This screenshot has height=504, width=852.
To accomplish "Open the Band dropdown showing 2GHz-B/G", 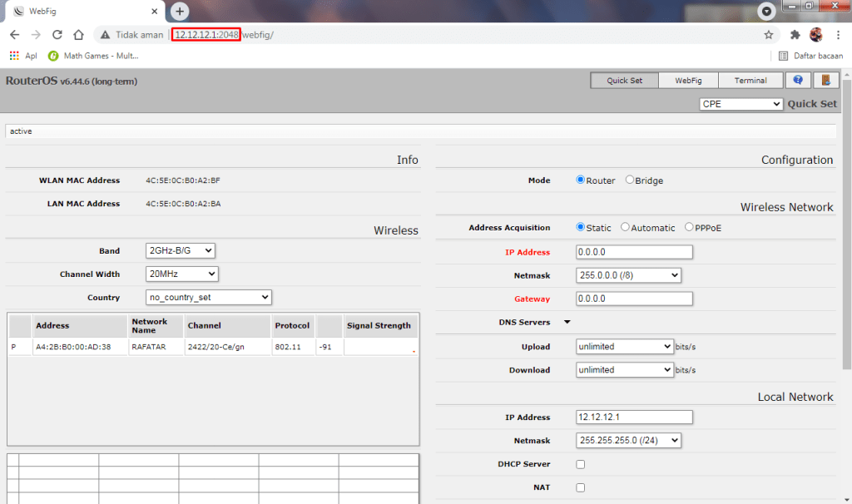I will (x=180, y=250).
